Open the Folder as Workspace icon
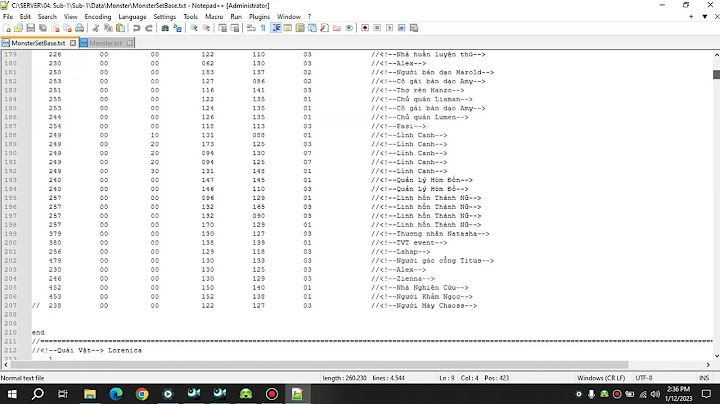720x404 pixels. (337, 28)
